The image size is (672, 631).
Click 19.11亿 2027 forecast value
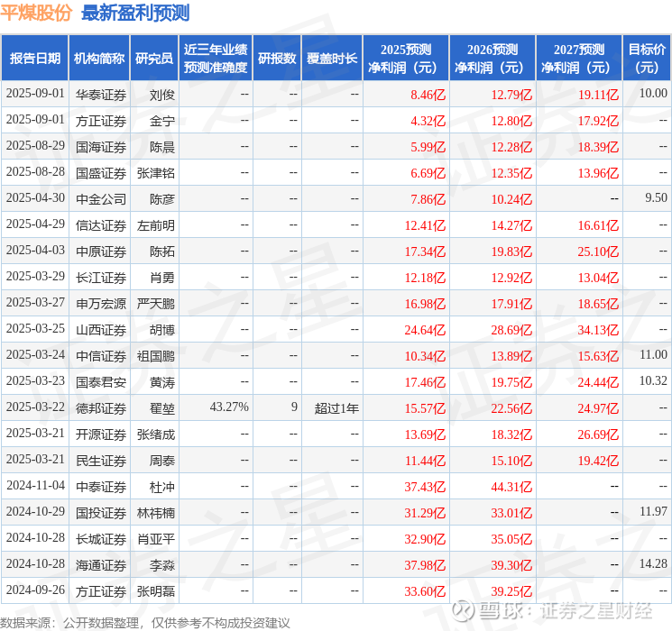tap(598, 95)
